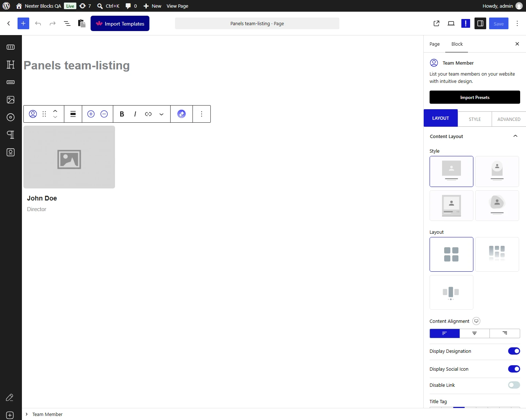526x420 pixels.
Task: Open more rich text controls dropdown
Action: pos(161,114)
